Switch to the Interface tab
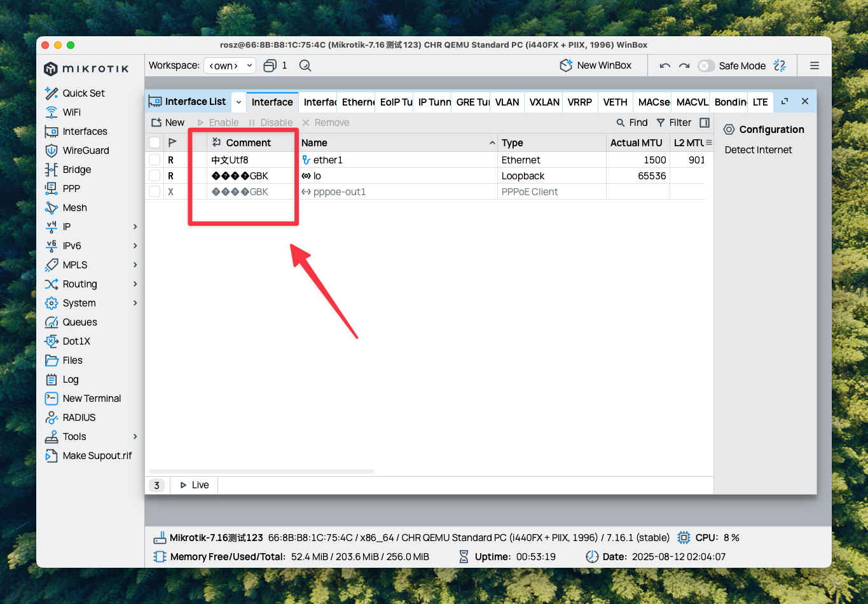 point(272,102)
